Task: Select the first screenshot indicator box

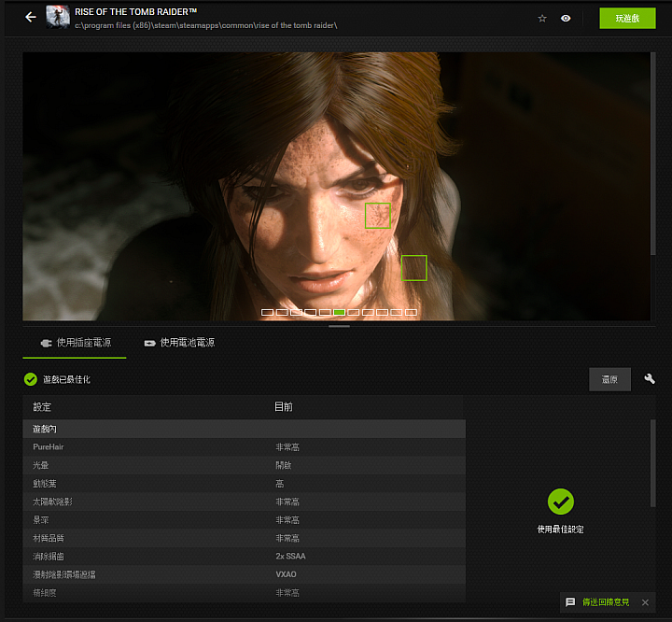Action: (x=268, y=312)
